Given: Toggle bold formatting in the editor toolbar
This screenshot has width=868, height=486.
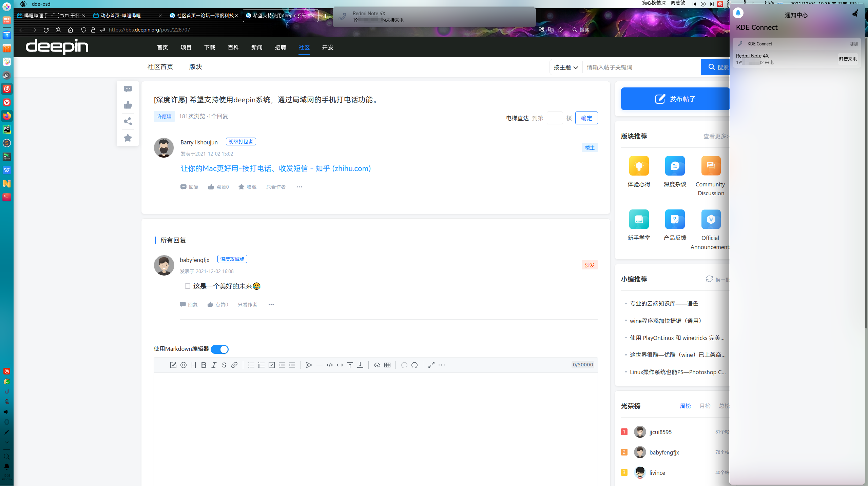Looking at the screenshot, I should point(204,365).
